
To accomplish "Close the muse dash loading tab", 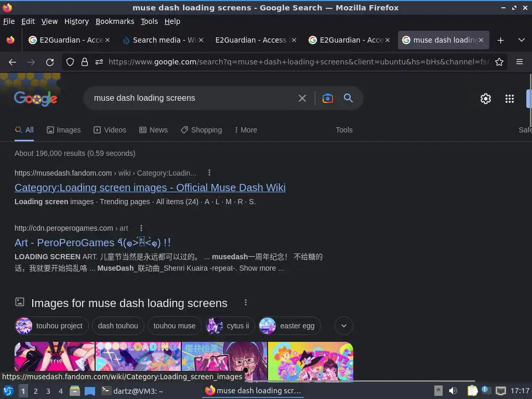I will 481,40.
